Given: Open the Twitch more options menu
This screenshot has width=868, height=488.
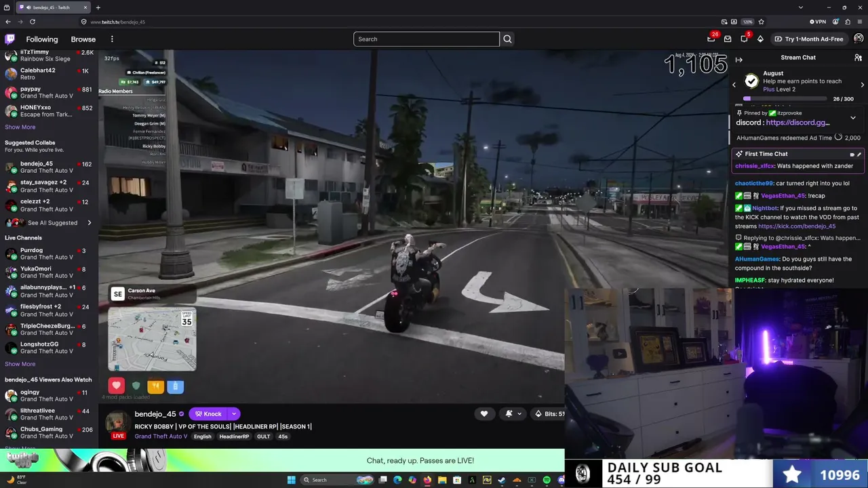Looking at the screenshot, I should (112, 39).
